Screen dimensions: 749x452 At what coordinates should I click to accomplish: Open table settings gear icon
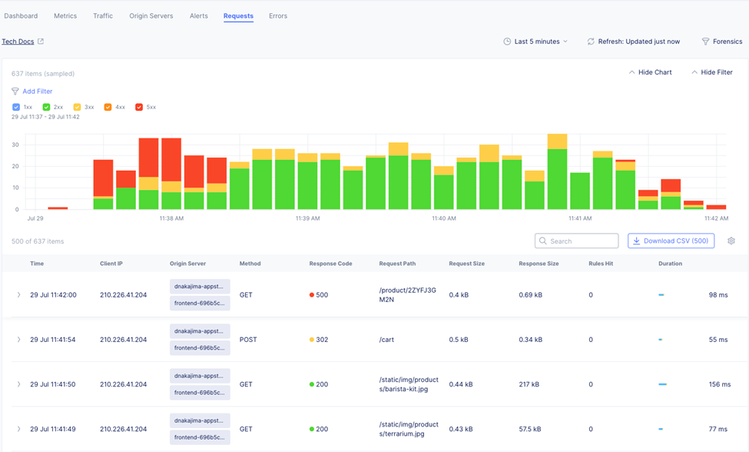coord(731,241)
